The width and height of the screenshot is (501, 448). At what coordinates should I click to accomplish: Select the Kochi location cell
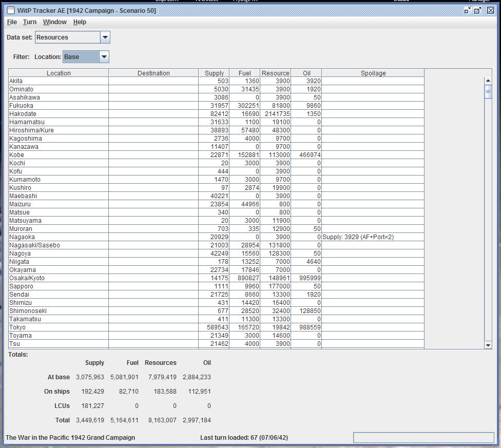[x=59, y=163]
